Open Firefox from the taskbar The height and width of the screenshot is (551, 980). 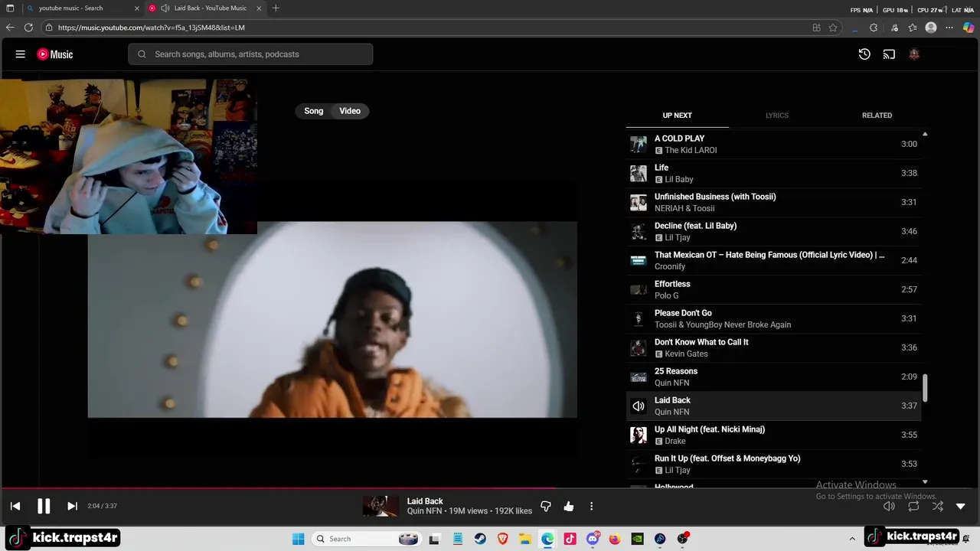pos(615,539)
